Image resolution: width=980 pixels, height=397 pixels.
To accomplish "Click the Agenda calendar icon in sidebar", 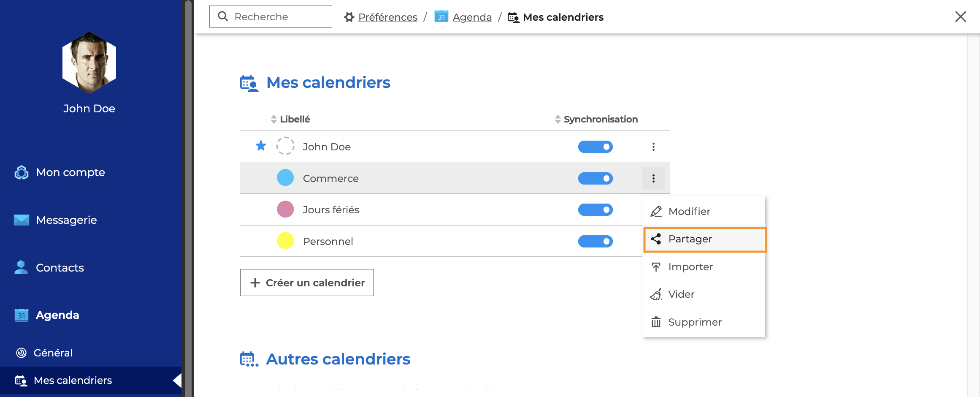I will point(21,315).
